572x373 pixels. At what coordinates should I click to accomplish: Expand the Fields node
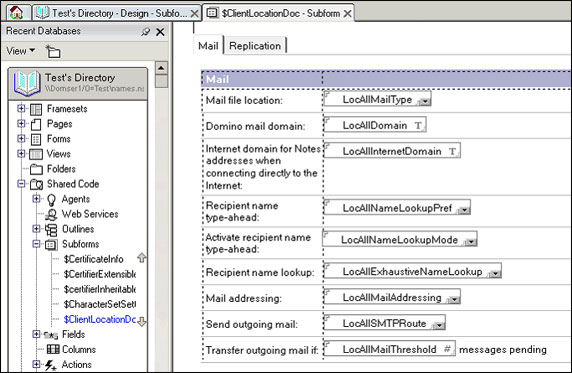click(x=36, y=334)
